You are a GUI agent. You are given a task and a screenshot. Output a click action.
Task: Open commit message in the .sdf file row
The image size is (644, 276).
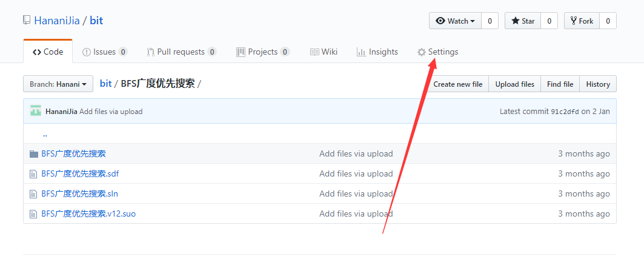tap(356, 174)
